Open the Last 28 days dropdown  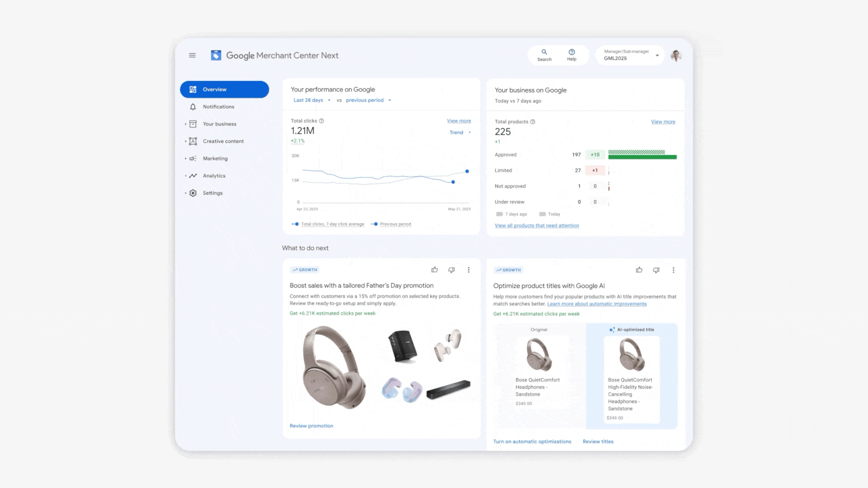311,100
